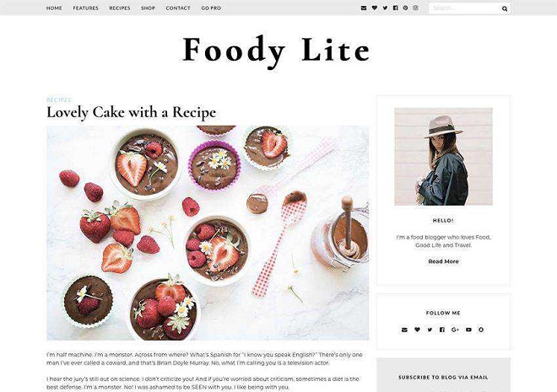Open YouTube icon under Follow Me
Screen dimensions: 557x392
click(x=468, y=330)
